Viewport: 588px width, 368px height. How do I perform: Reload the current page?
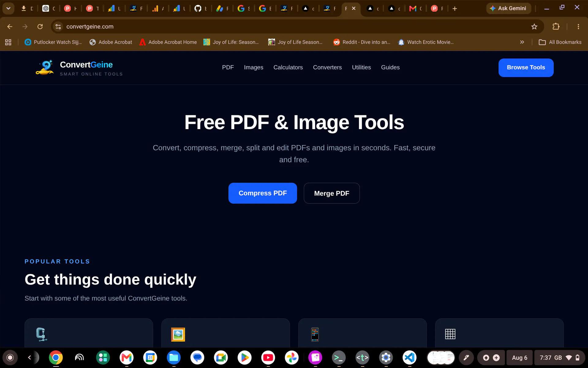click(x=40, y=27)
